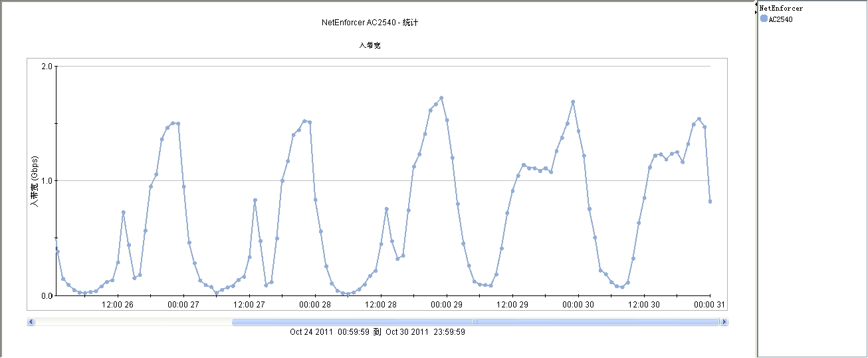The height and width of the screenshot is (358, 868).
Task: Click the 00:00 29 x-axis tick label
Action: [446, 305]
